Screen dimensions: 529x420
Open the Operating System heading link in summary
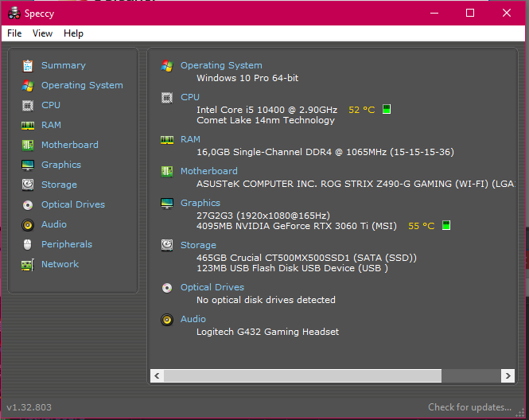click(x=221, y=65)
